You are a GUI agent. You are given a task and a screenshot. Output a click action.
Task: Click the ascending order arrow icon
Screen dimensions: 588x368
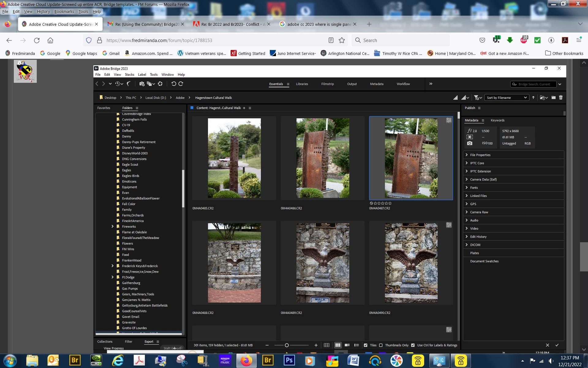(x=533, y=98)
